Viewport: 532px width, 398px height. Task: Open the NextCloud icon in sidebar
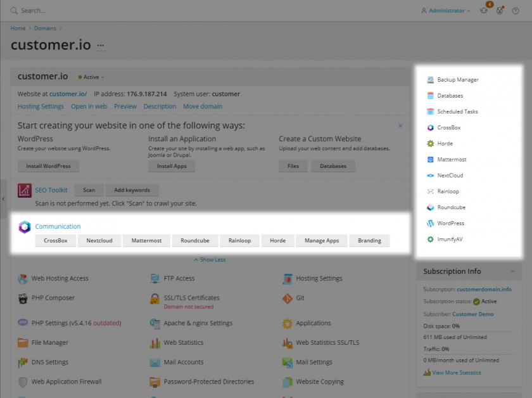(x=430, y=176)
